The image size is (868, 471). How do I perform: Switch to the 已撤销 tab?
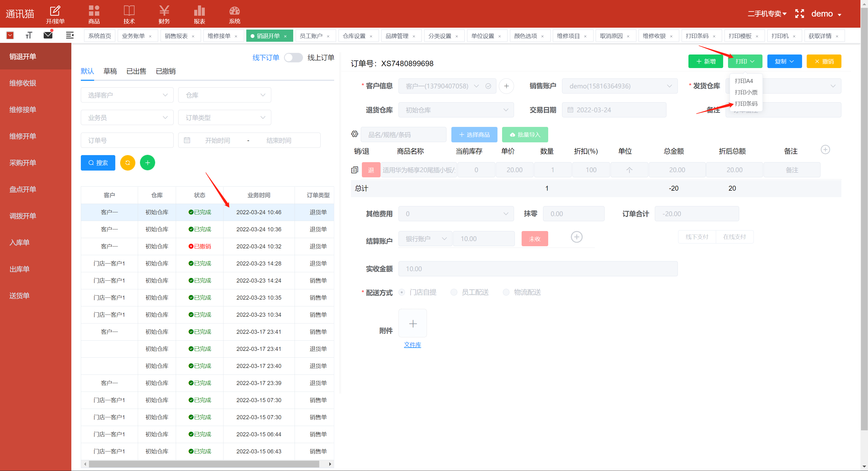tap(165, 71)
